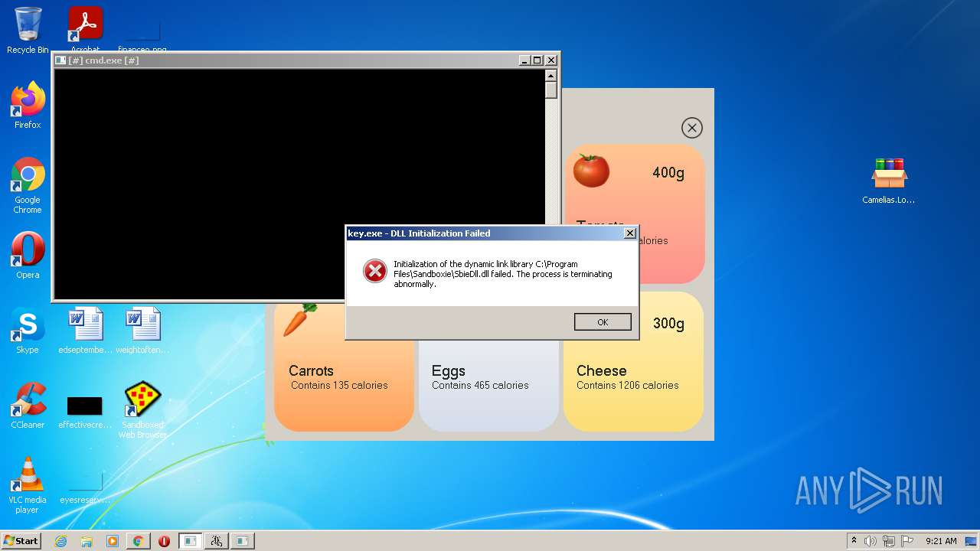Open the cmd.exe window system menu icon
This screenshot has width=980, height=551.
[x=60, y=60]
